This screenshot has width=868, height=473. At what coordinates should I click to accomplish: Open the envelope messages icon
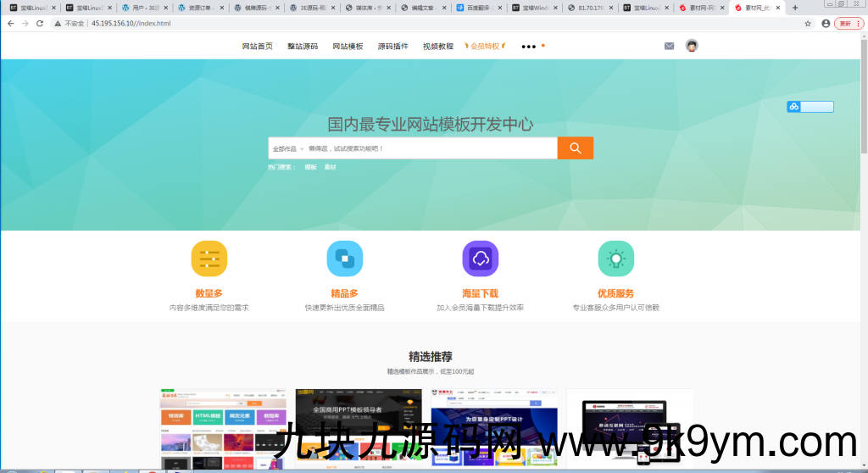click(x=670, y=46)
